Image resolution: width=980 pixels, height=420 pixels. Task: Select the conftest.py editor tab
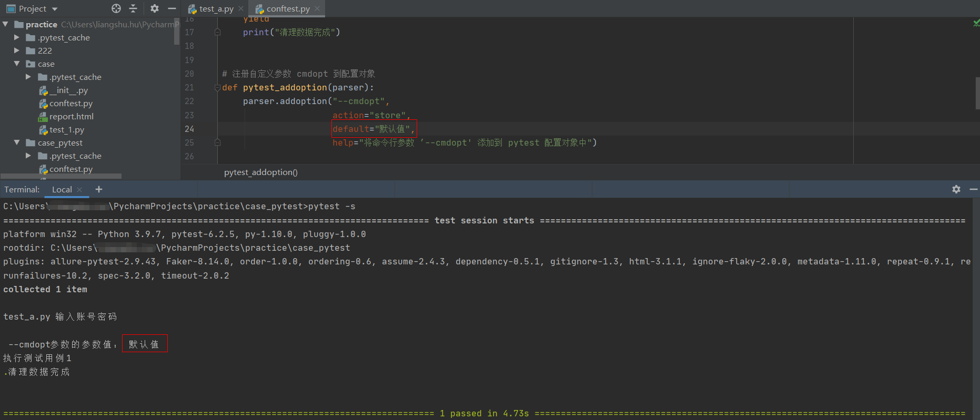(x=288, y=9)
